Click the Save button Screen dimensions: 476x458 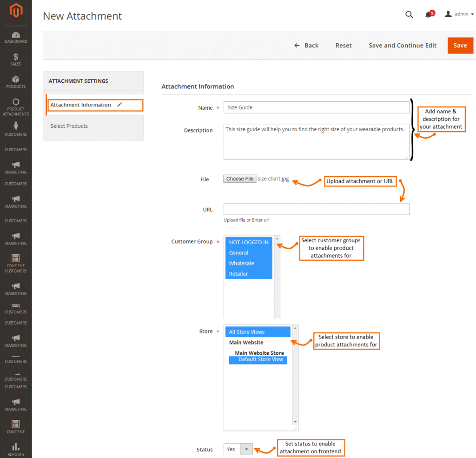pyautogui.click(x=460, y=45)
